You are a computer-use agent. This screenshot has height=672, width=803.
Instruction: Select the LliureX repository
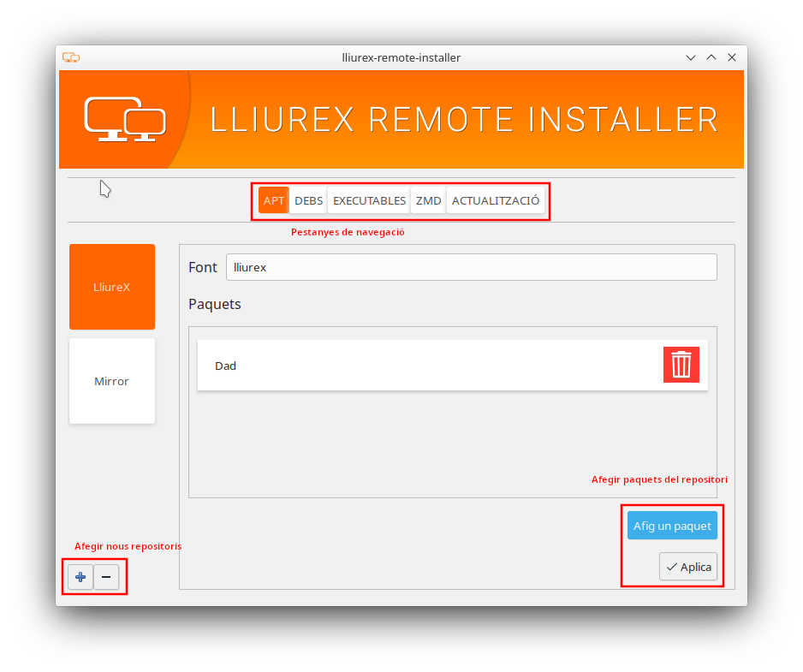coord(112,287)
